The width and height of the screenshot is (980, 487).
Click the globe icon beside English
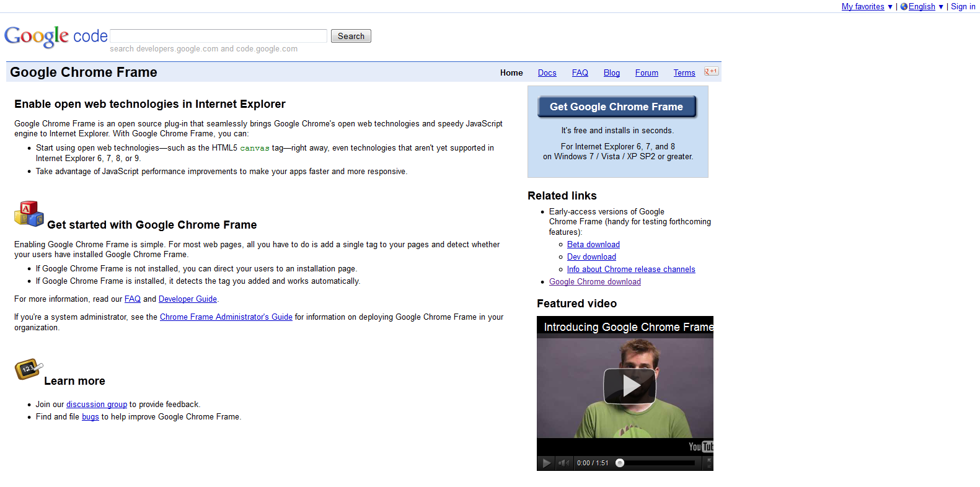(904, 7)
